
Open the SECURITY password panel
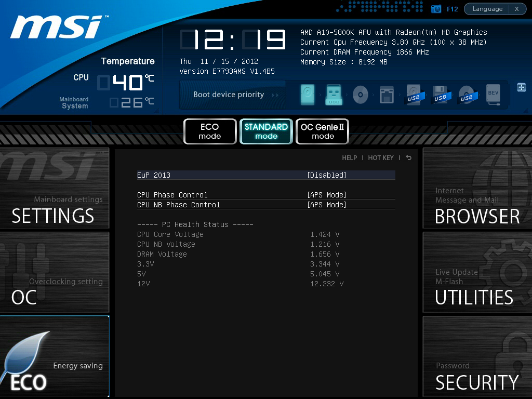[477, 356]
